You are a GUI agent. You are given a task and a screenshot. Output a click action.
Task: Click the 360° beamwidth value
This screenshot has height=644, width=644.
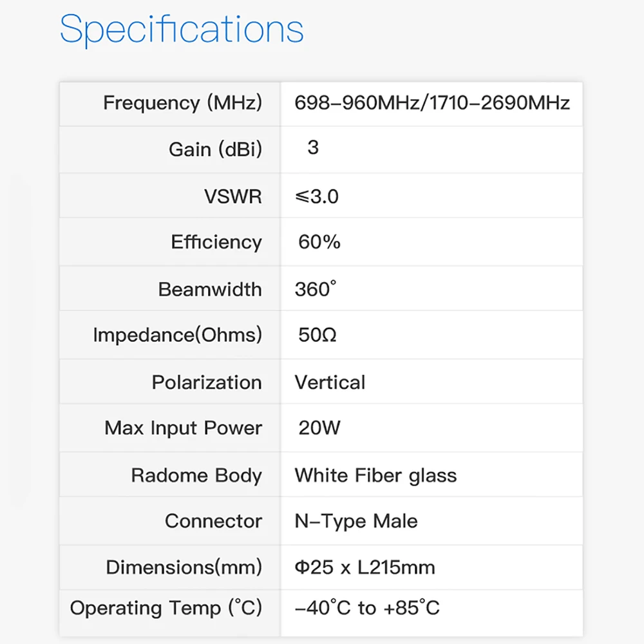pyautogui.click(x=316, y=289)
